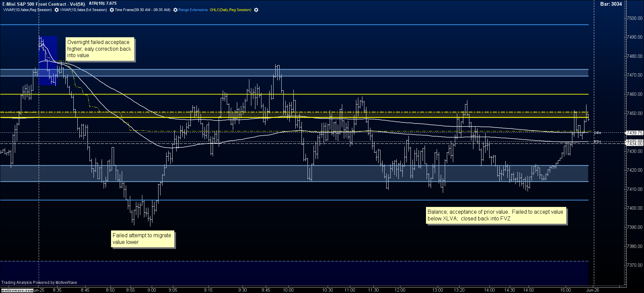This screenshot has height=293, width=644.
Task: Click the 10:00 time axis label
Action: click(288, 290)
